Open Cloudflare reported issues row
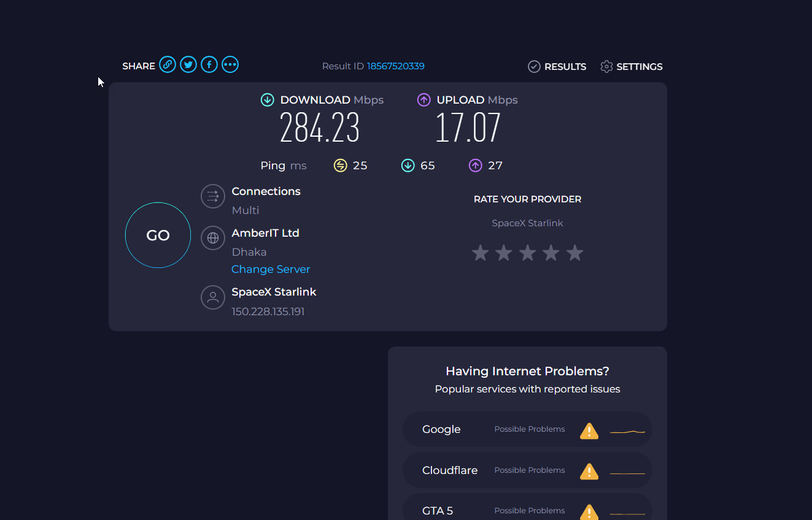This screenshot has height=520, width=812. click(527, 470)
